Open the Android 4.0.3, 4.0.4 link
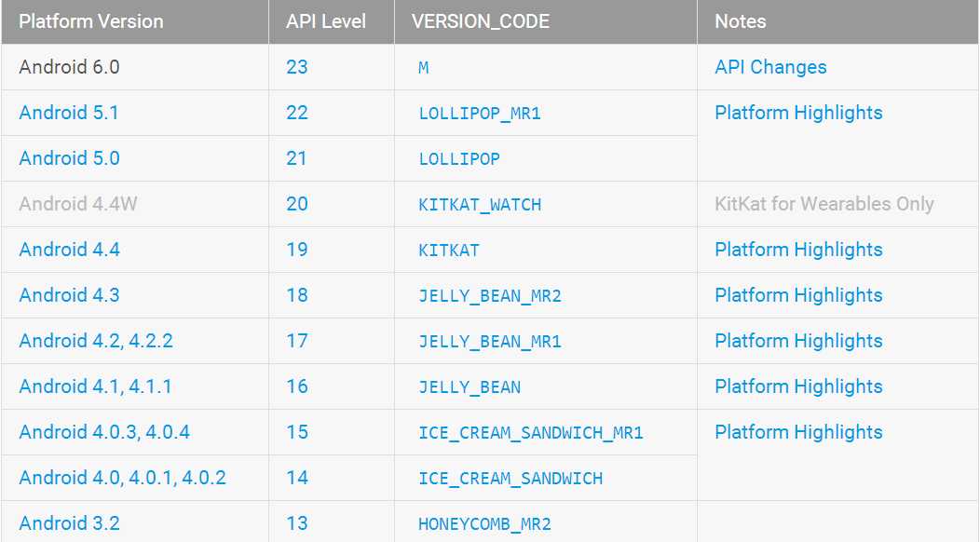The height and width of the screenshot is (542, 980). 104,432
